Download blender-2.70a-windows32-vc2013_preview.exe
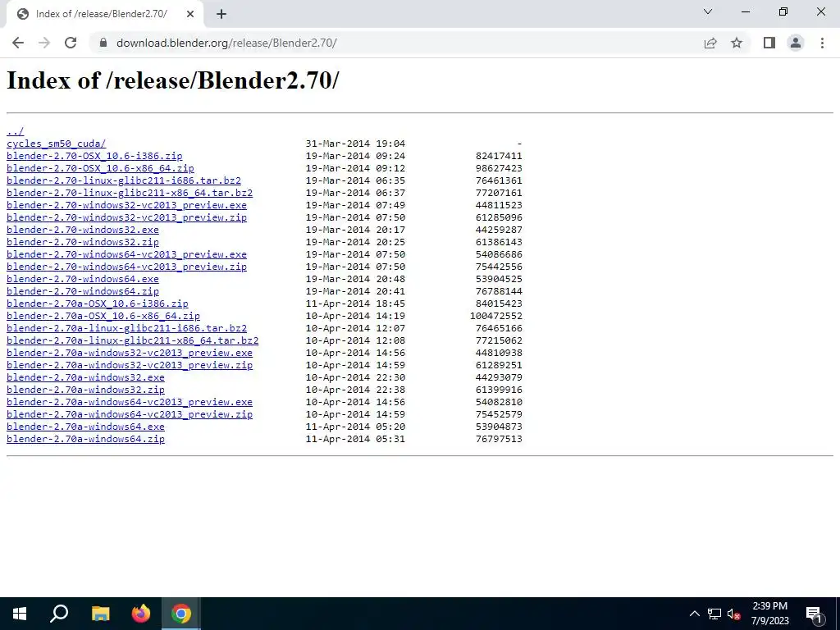Screen dimensions: 840x630 (x=130, y=353)
